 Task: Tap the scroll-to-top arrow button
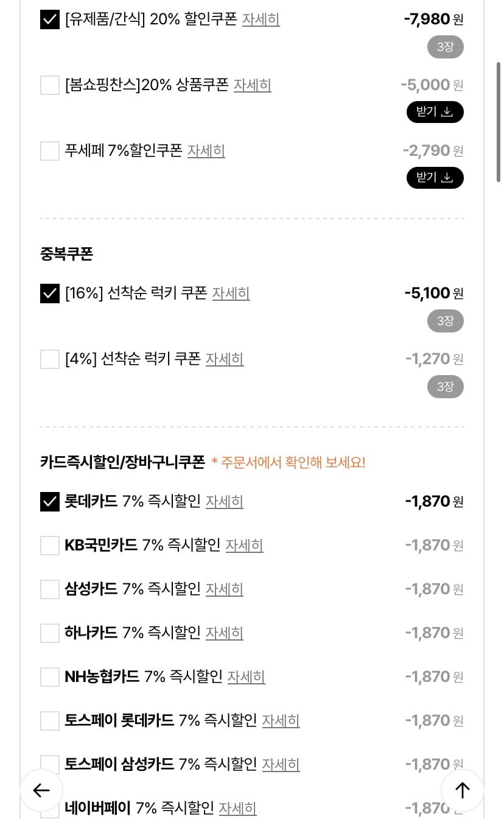(x=463, y=790)
